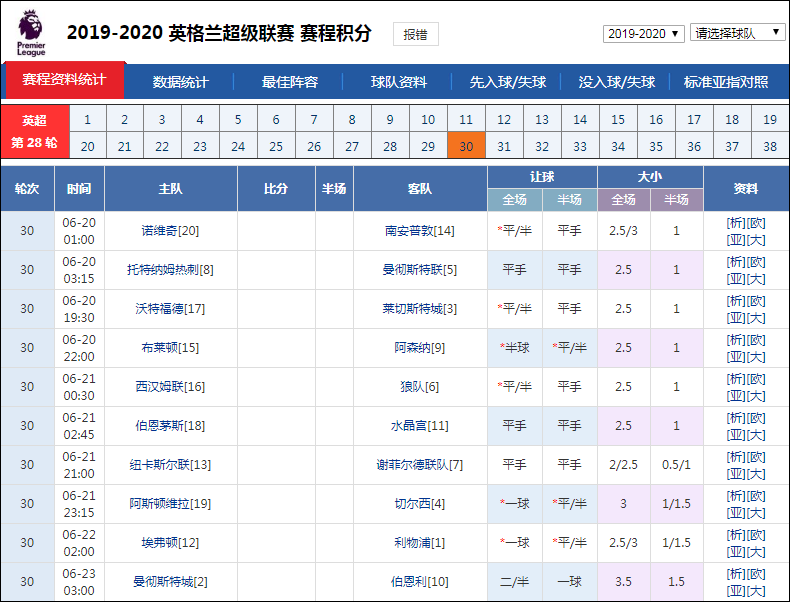Screen dimensions: 790x602
Task: Click the 报错 report error button
Action: click(x=416, y=34)
